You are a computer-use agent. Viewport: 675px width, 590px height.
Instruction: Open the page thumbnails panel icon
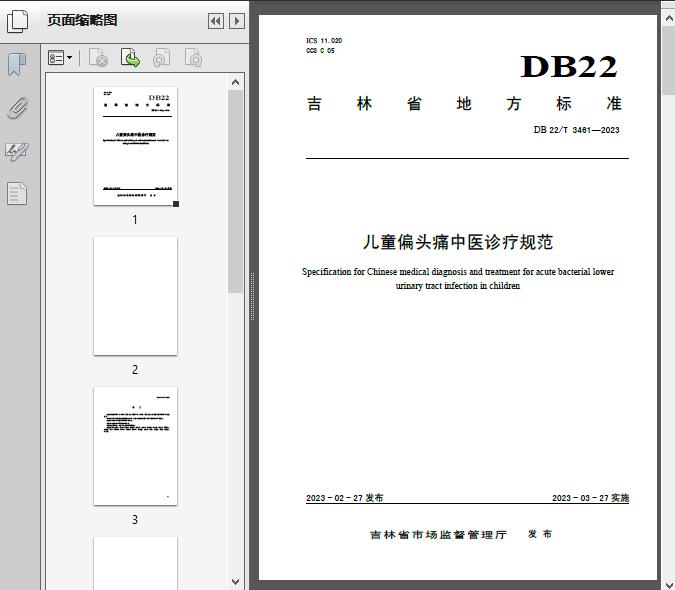pyautogui.click(x=18, y=21)
